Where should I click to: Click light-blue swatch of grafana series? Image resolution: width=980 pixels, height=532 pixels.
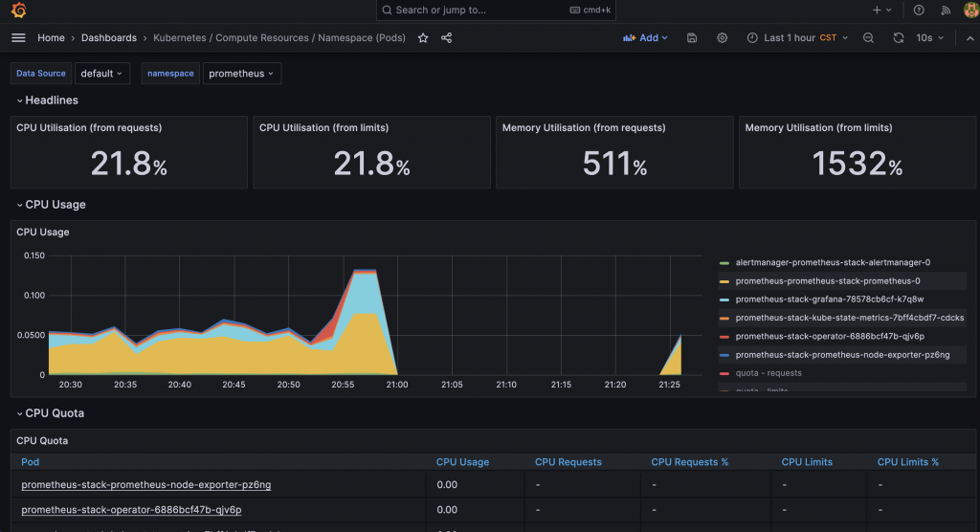pyautogui.click(x=724, y=299)
